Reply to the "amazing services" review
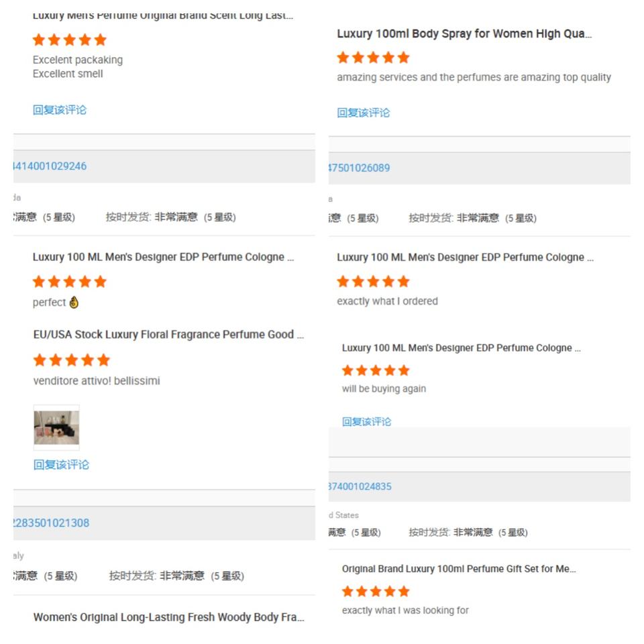644x644 pixels. tap(363, 113)
